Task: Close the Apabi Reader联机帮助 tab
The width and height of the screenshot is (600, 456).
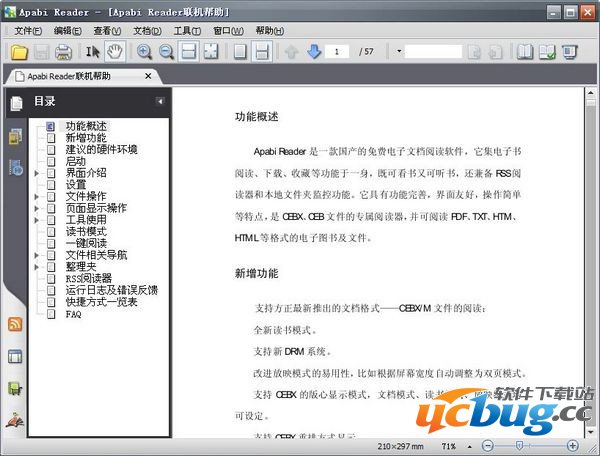Action: coord(148,76)
